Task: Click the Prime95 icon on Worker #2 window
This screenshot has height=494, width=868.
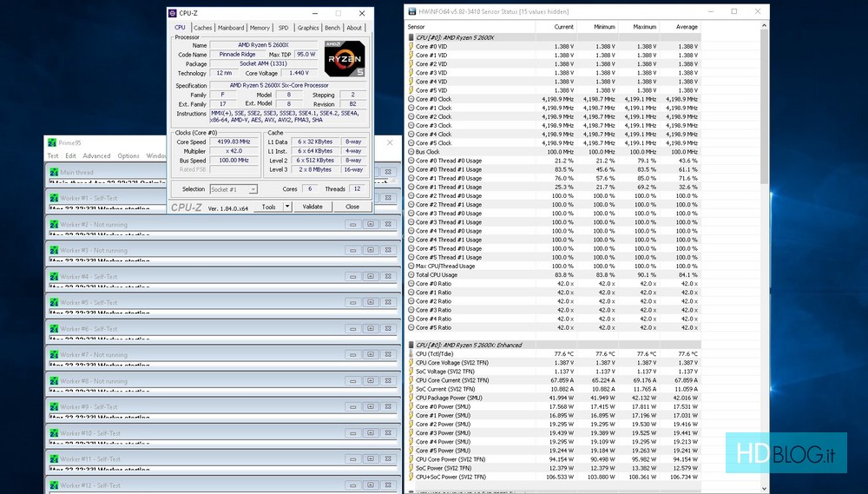Action: pos(53,224)
